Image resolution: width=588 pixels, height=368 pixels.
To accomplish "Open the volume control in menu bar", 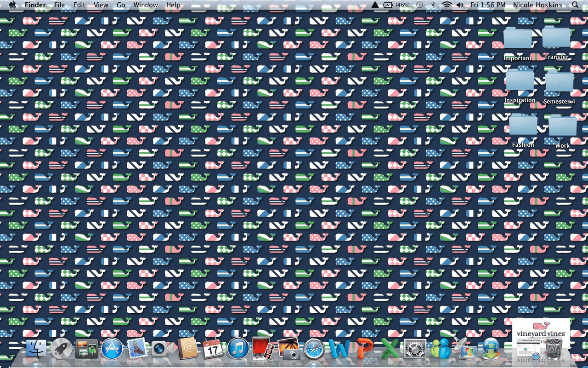I will coord(460,5).
